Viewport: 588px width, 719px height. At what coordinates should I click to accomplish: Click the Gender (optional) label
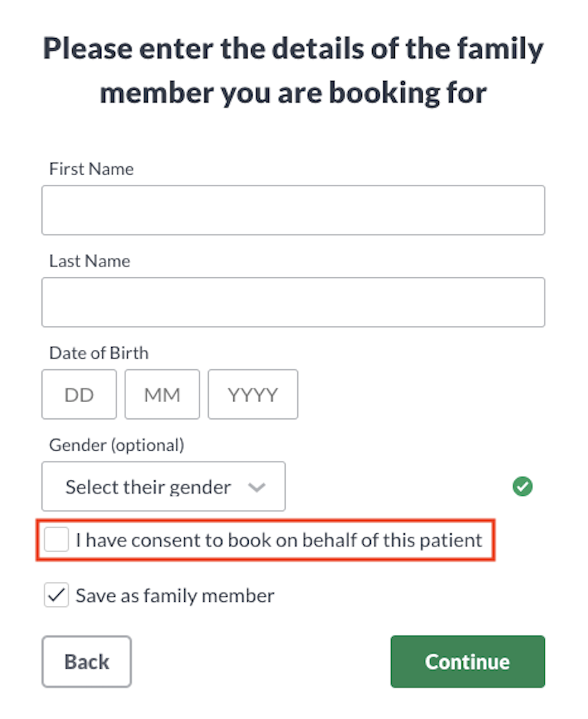tap(117, 445)
